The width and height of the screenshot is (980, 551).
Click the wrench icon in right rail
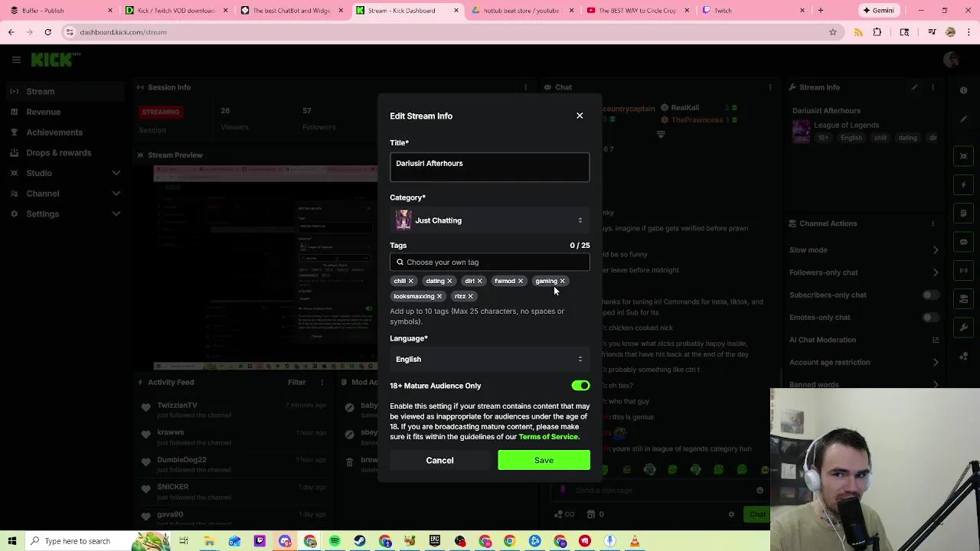pos(964,328)
